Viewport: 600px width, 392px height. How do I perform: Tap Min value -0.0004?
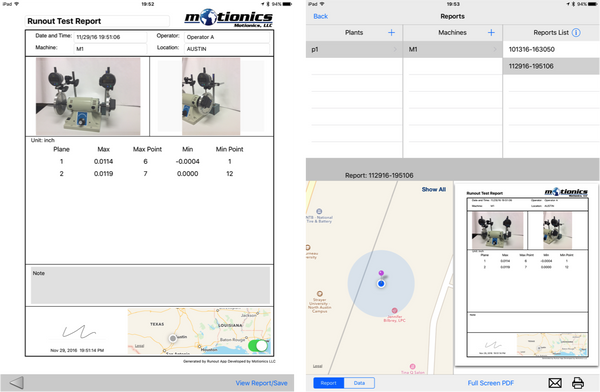(x=188, y=162)
